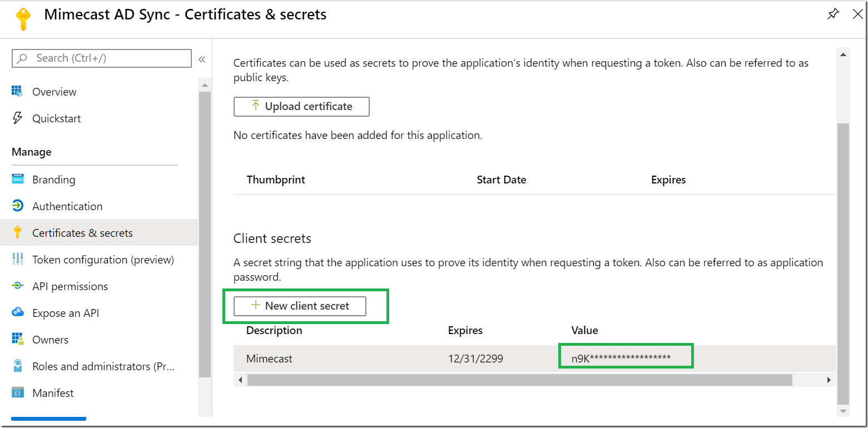The width and height of the screenshot is (868, 428).
Task: Click the Overview grid icon
Action: [x=17, y=91]
